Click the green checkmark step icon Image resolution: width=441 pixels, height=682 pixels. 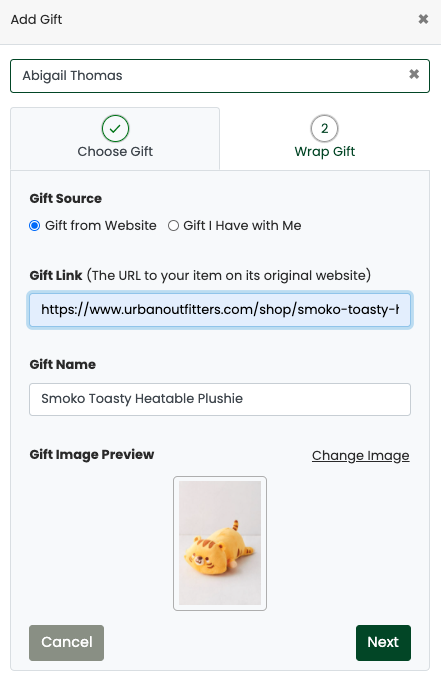[x=115, y=128]
